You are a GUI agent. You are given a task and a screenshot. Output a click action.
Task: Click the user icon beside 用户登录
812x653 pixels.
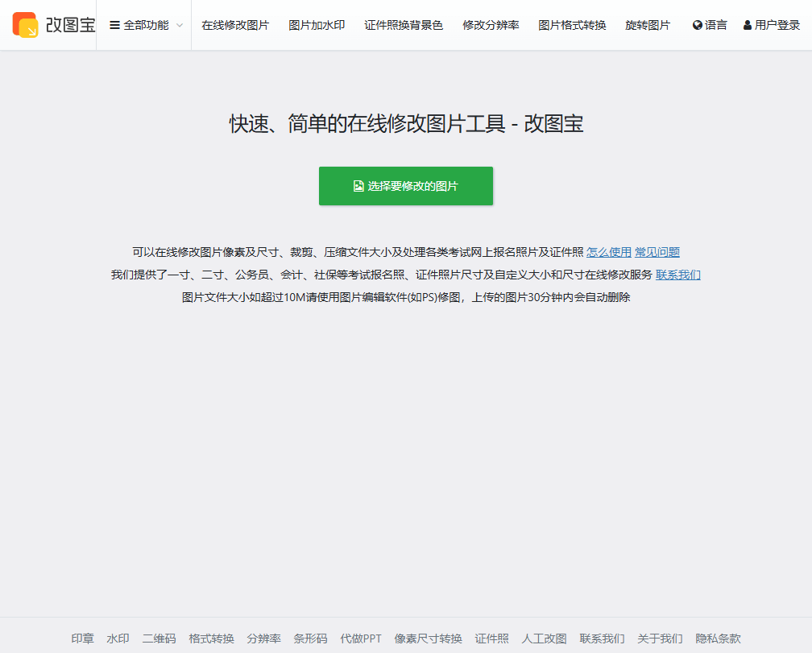click(x=748, y=24)
